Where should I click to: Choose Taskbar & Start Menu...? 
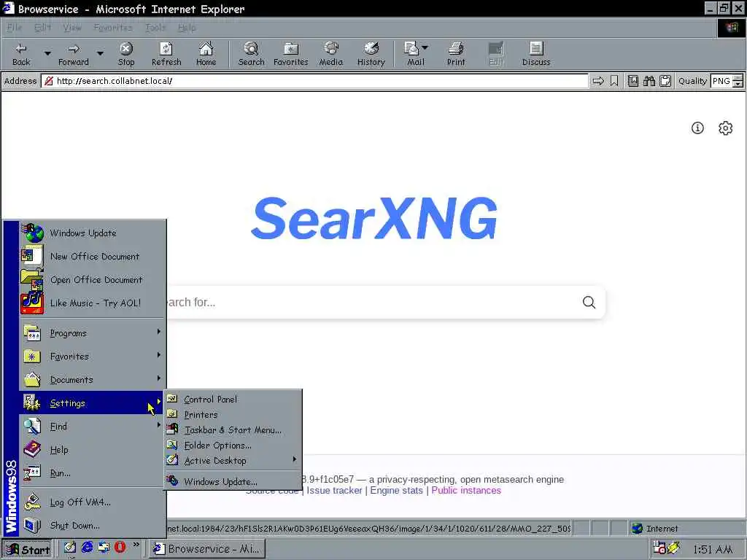(x=233, y=430)
